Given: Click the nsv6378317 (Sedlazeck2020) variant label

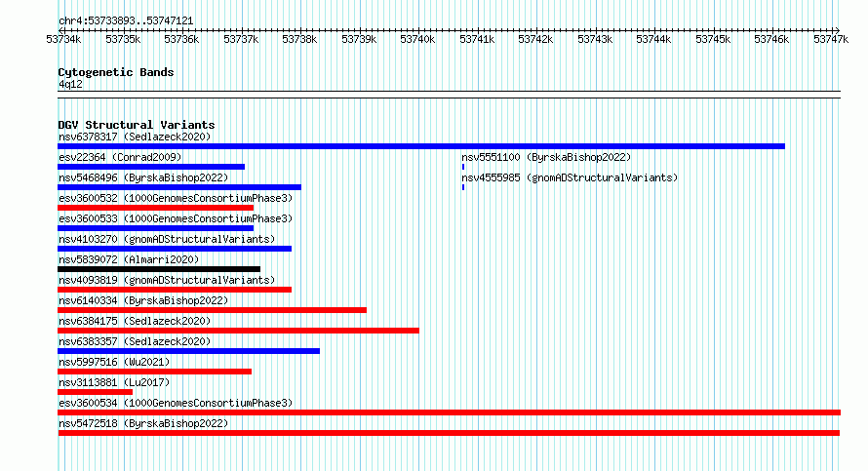Looking at the screenshot, I should 135,137.
